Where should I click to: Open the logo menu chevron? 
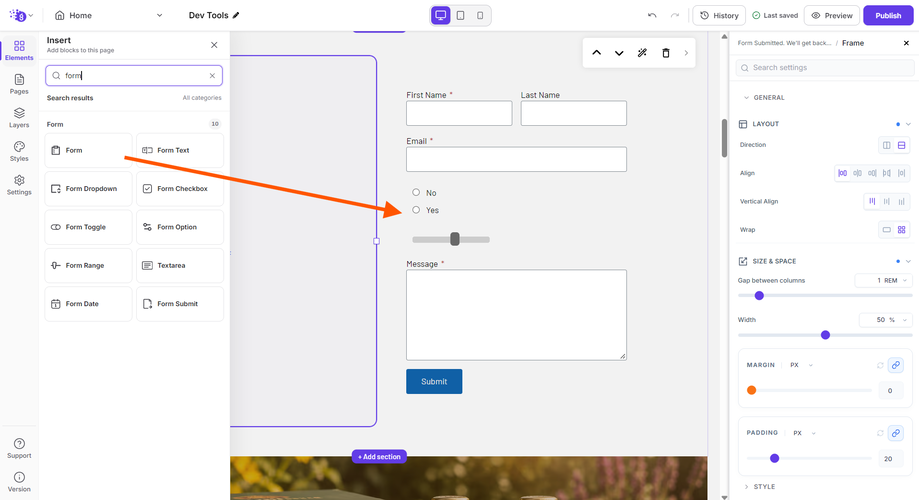coord(30,16)
